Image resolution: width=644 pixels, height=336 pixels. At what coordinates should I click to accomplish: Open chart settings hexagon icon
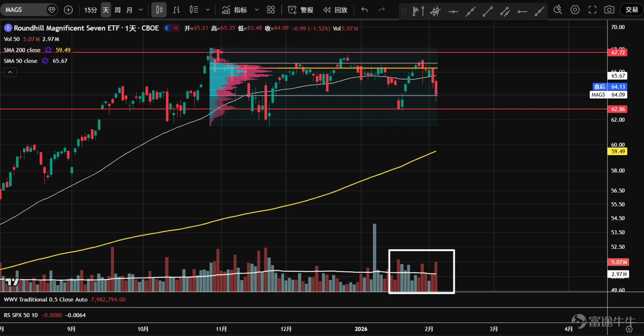[x=575, y=10]
